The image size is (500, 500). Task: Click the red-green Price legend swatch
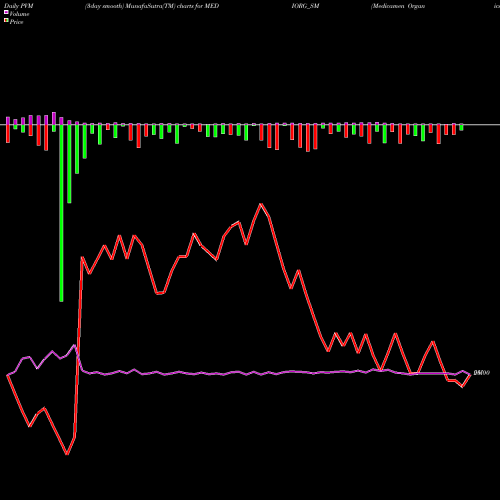[6, 21]
